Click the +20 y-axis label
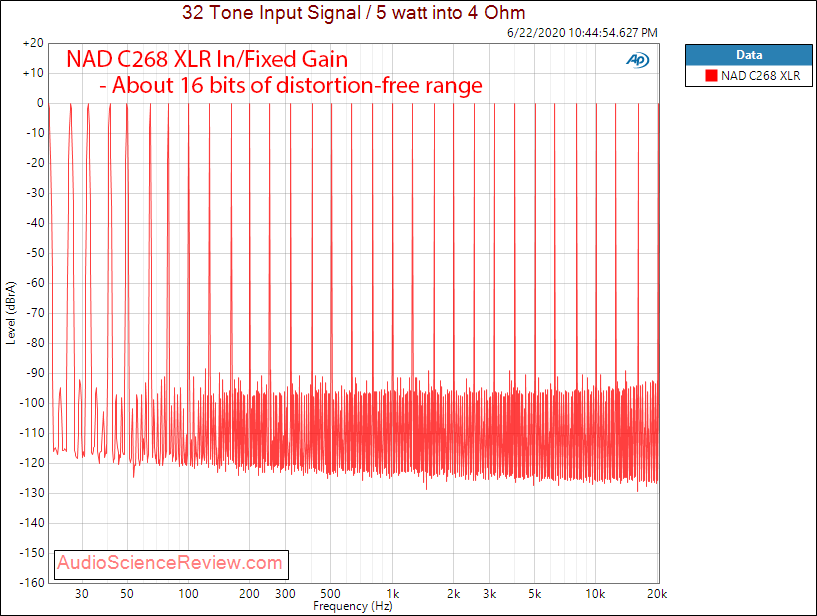 [x=33, y=43]
